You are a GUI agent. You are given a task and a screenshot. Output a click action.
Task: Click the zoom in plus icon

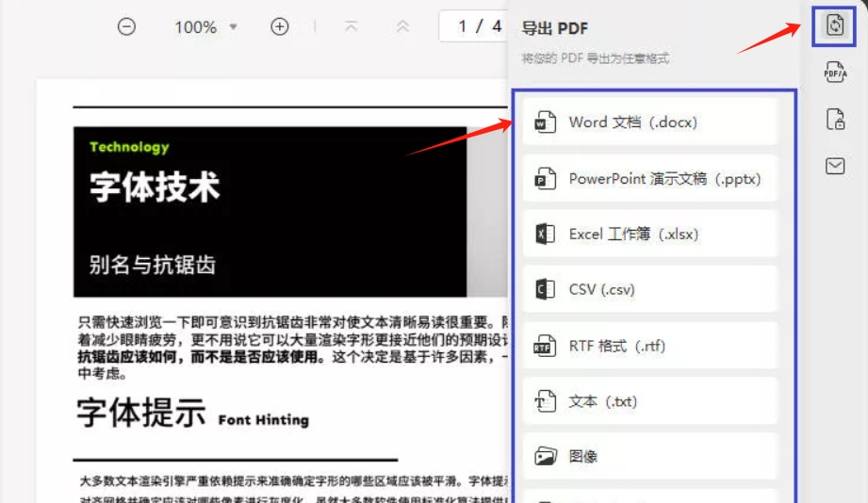click(280, 26)
